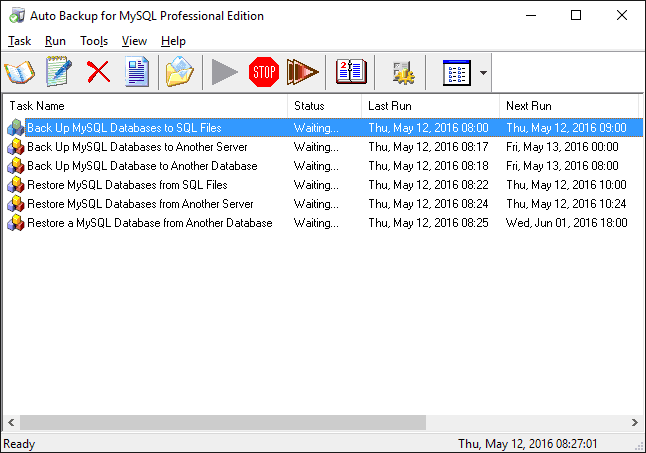Click Next Run 'Thu, May 12, 2016 10:24'
The width and height of the screenshot is (646, 453).
pyautogui.click(x=566, y=203)
